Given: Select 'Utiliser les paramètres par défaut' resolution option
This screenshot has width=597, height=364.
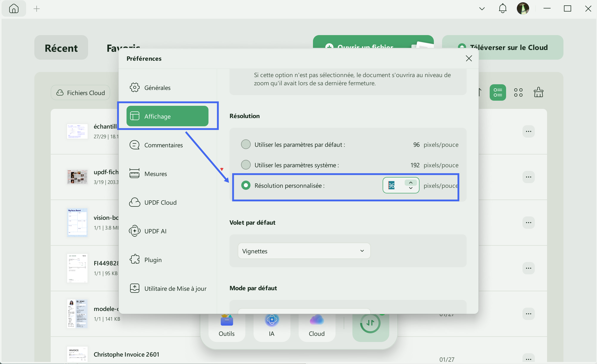Looking at the screenshot, I should [246, 144].
